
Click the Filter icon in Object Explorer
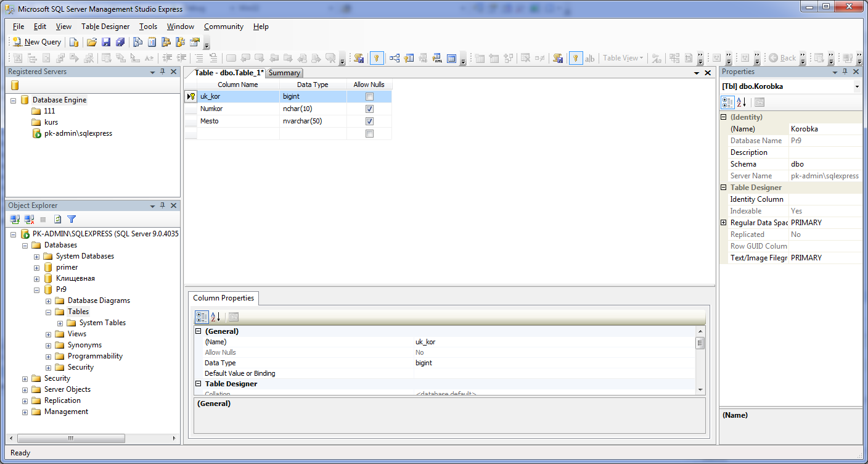pyautogui.click(x=72, y=219)
